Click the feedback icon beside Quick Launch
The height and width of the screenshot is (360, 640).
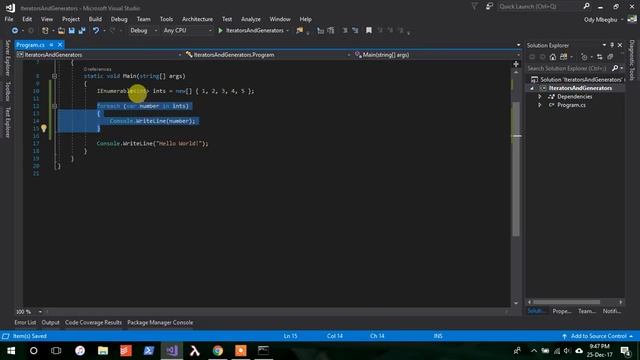(489, 7)
